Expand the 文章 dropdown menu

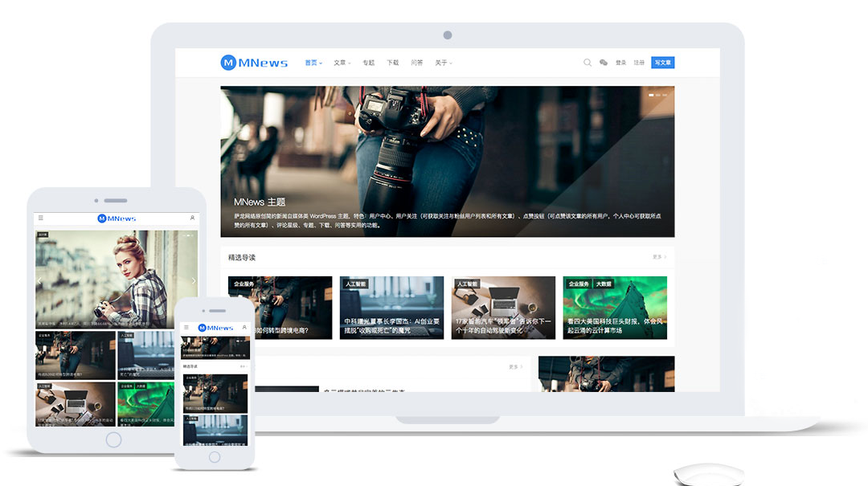click(342, 63)
